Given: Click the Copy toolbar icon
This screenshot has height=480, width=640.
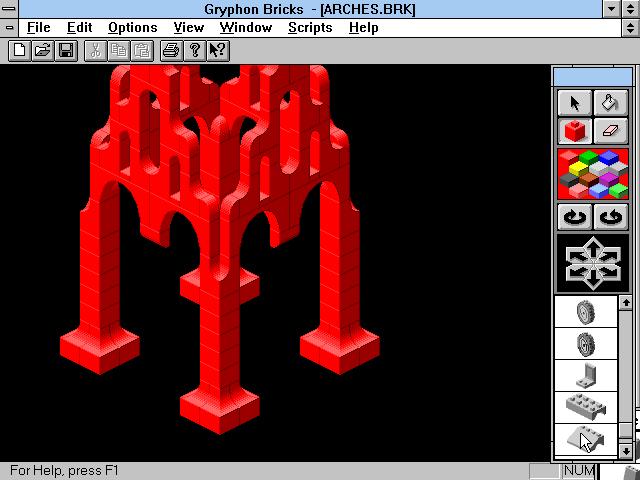Looking at the screenshot, I should [119, 51].
